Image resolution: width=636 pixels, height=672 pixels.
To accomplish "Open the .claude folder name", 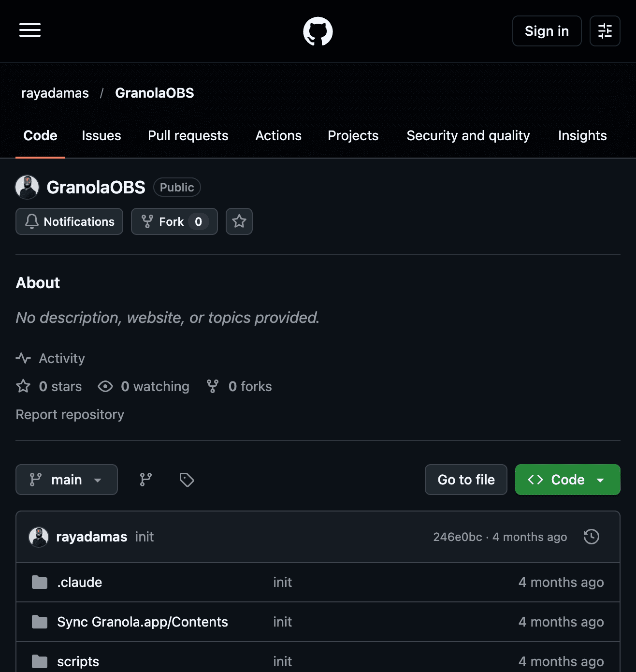I will [80, 582].
